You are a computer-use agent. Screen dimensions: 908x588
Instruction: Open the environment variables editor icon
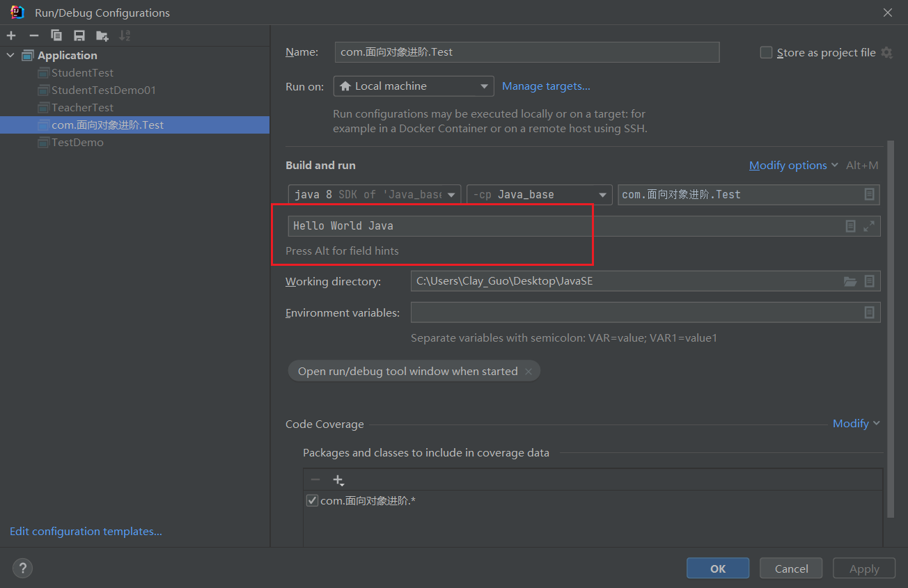[869, 313]
